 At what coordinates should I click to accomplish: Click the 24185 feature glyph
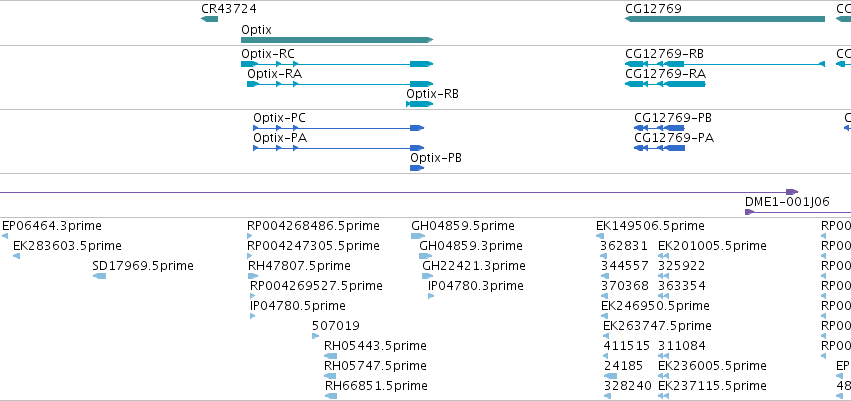click(611, 376)
